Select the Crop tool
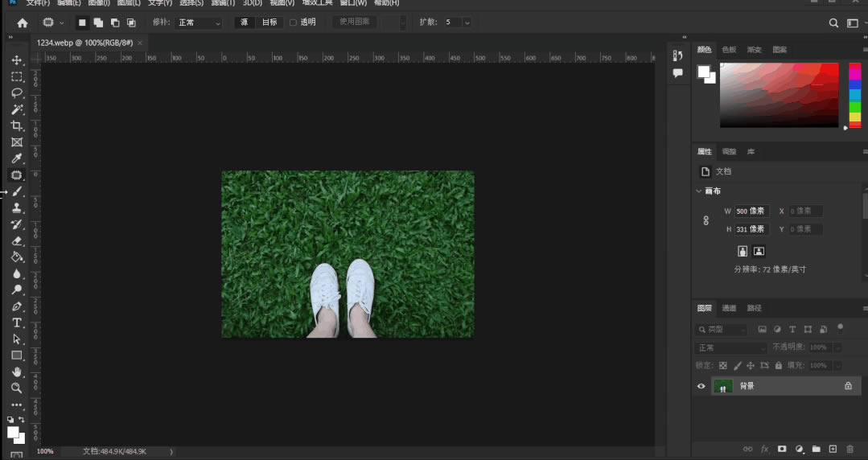The width and height of the screenshot is (868, 460). click(x=17, y=125)
